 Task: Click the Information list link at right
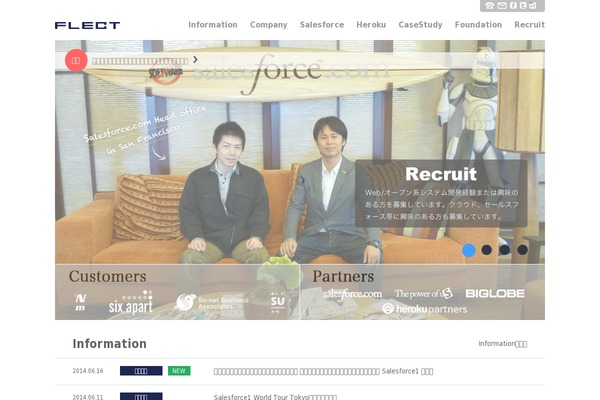503,344
